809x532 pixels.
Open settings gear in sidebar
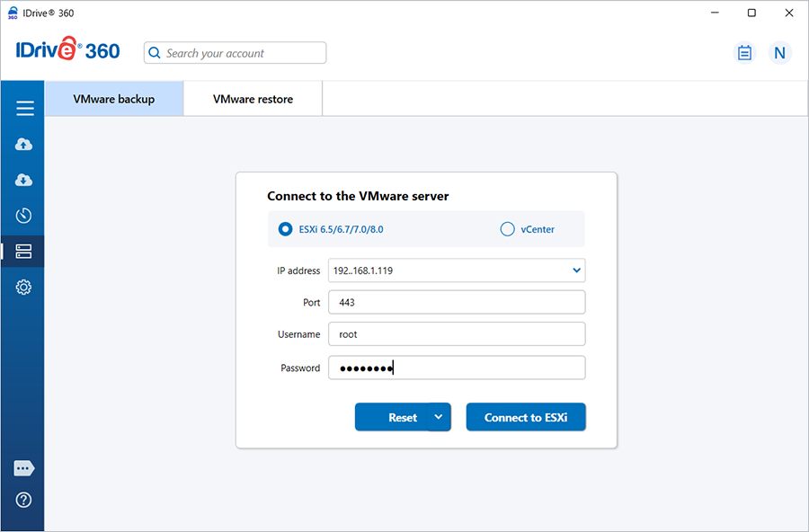click(x=24, y=288)
